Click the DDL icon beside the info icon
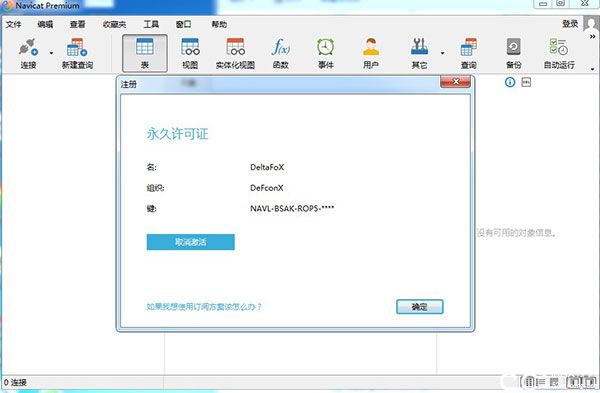 click(526, 82)
